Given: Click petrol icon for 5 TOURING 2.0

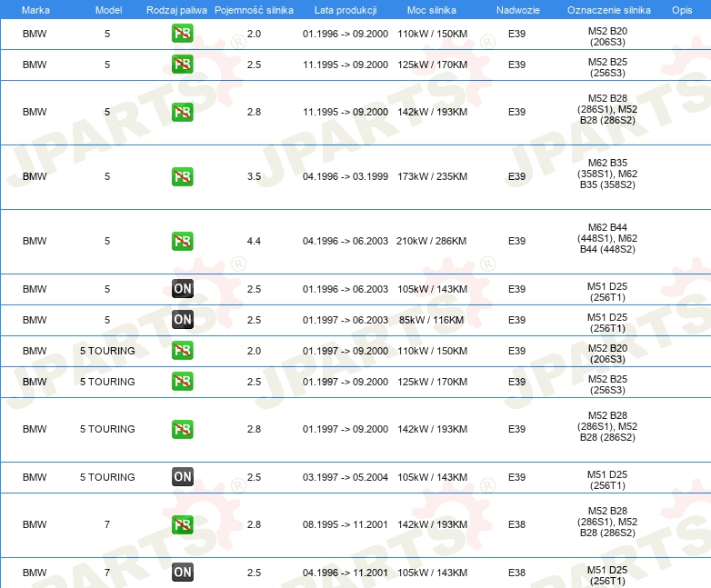Looking at the screenshot, I should pyautogui.click(x=182, y=351).
